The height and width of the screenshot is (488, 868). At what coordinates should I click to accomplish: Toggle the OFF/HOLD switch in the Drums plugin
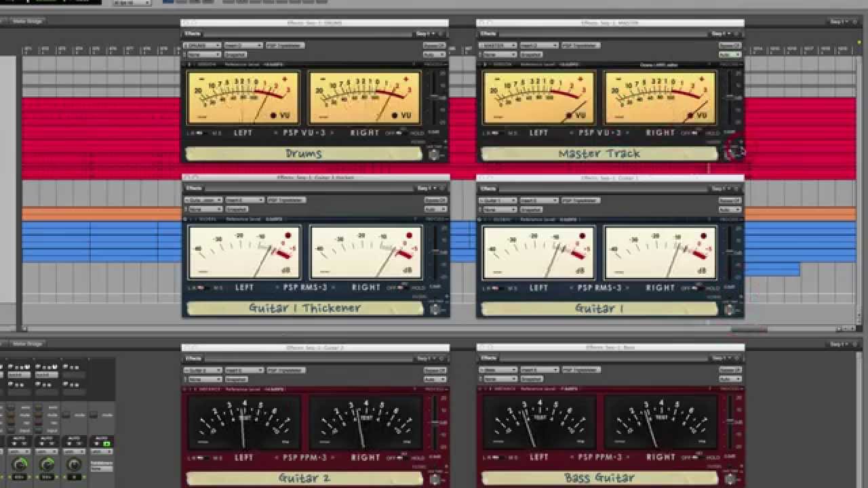(401, 134)
